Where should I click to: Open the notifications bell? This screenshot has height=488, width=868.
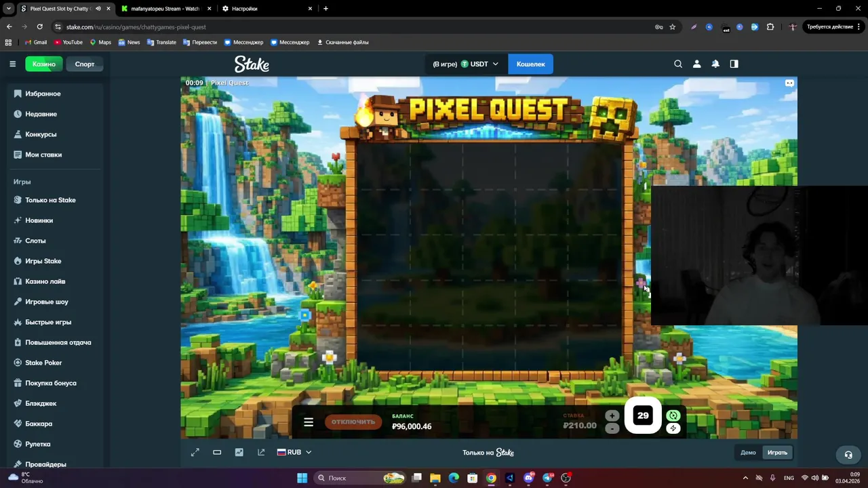pyautogui.click(x=715, y=64)
